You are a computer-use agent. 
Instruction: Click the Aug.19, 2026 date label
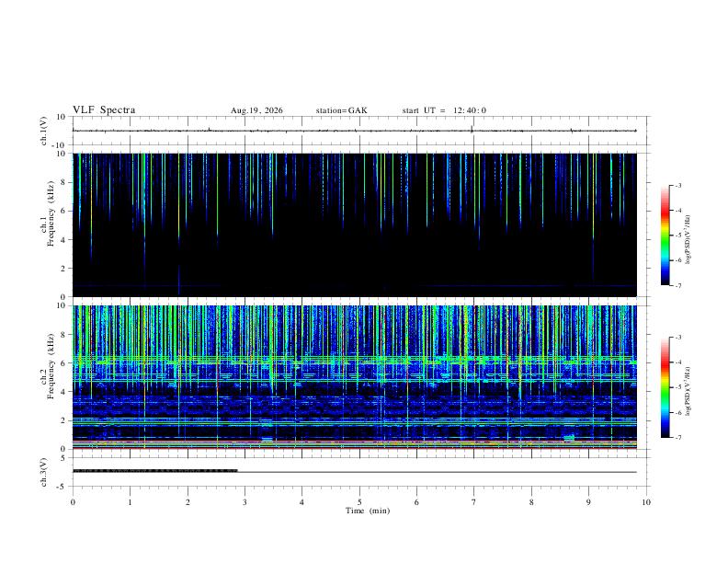pyautogui.click(x=256, y=110)
